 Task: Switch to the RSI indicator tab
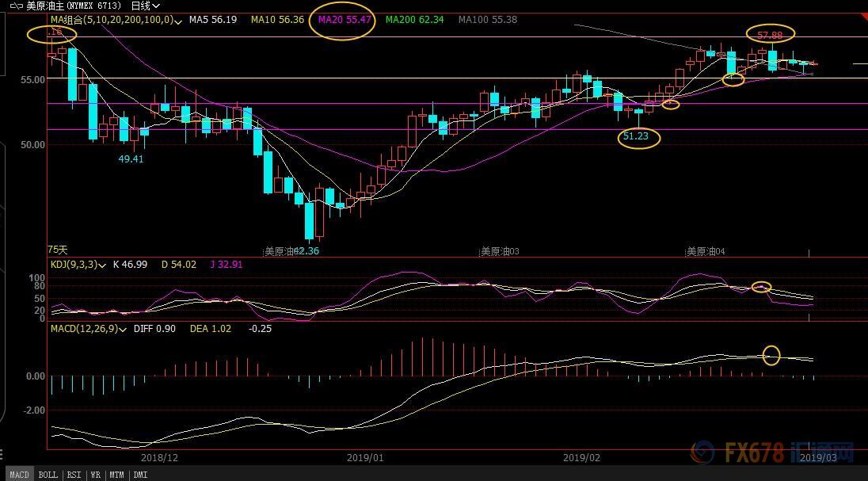(74, 475)
